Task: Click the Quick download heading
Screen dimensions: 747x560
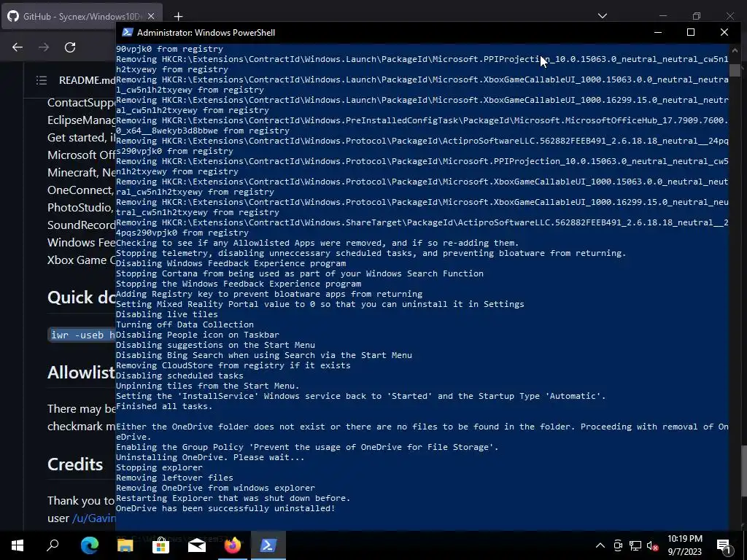Action: coord(82,297)
